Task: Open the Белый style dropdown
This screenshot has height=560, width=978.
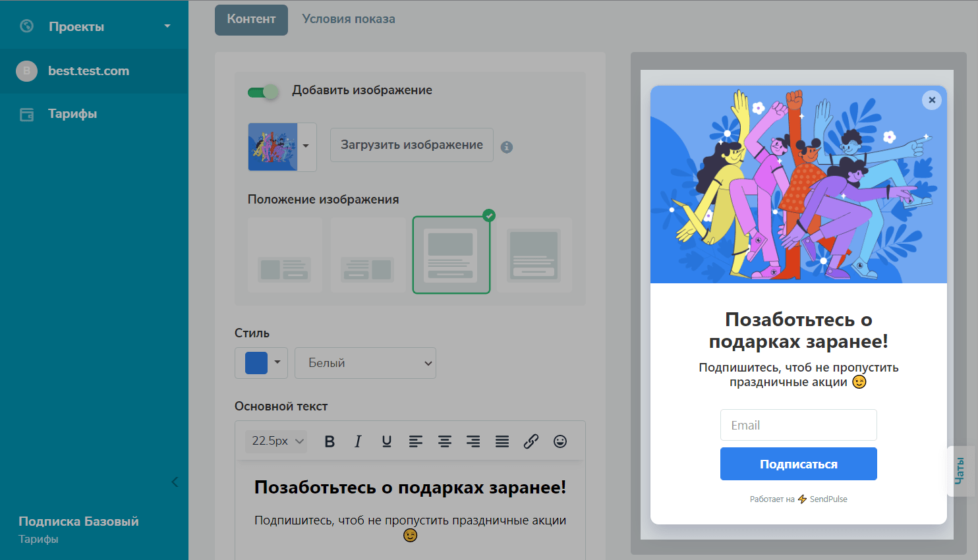Action: 365,363
